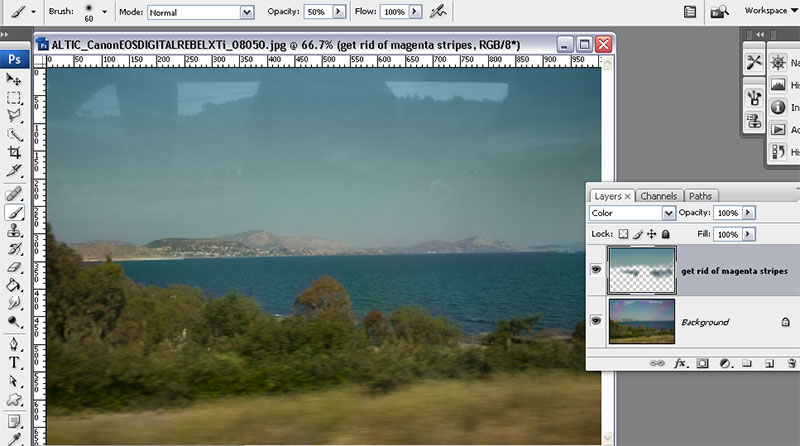
Task: Delete layer with the trash icon
Action: click(791, 363)
